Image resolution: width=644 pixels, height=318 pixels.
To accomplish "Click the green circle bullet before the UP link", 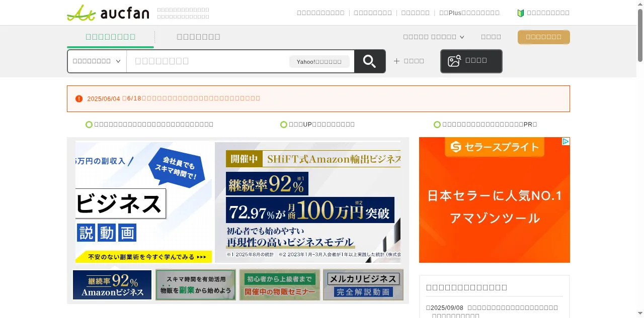I will pos(284,125).
